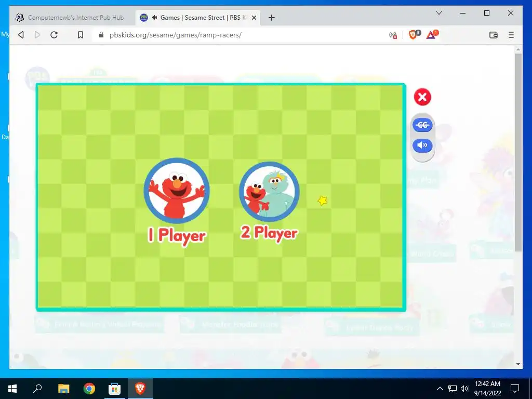Viewport: 532px width, 399px height.
Task: Click the forward navigation arrow
Action: (37, 35)
